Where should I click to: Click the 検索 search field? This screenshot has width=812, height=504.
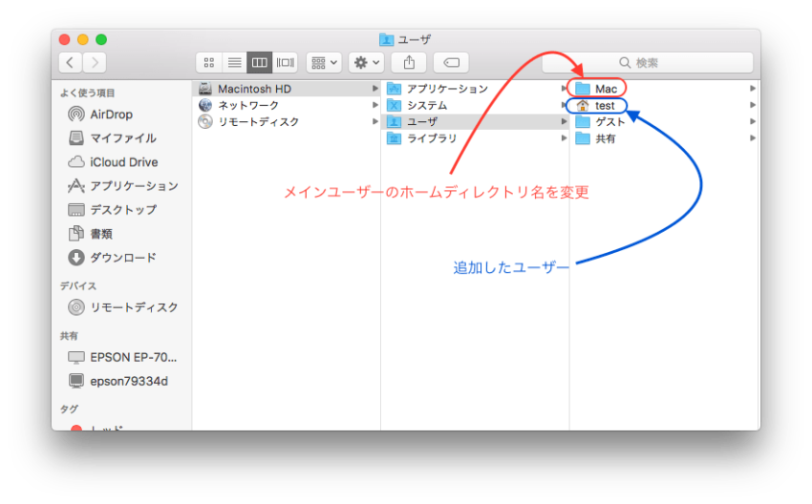(648, 63)
